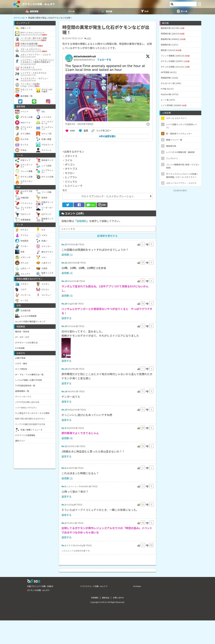This screenshot has height=644, width=215.
Task: Share article via Twitter button
Action: pyautogui.click(x=68, y=205)
